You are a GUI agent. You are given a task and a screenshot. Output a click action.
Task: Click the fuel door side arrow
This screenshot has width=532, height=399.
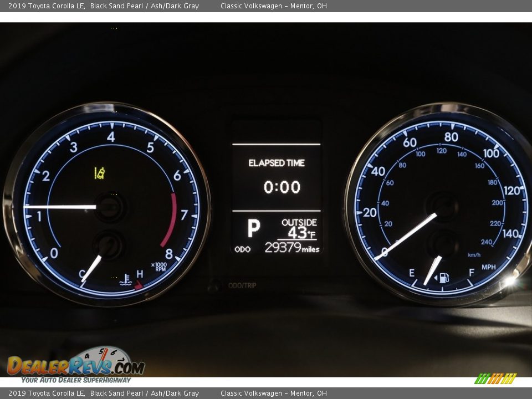[x=436, y=277]
